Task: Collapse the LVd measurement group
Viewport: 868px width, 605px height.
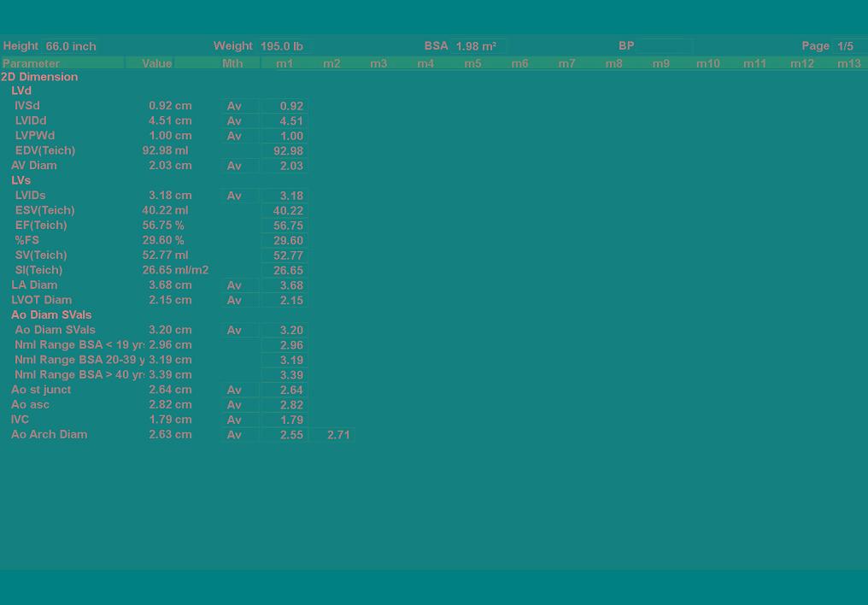Action: [x=21, y=91]
